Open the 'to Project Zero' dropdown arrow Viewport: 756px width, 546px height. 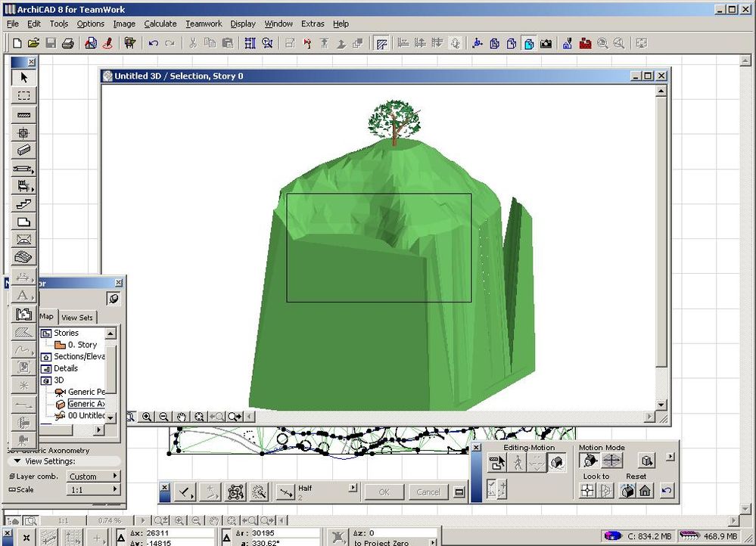click(x=432, y=542)
